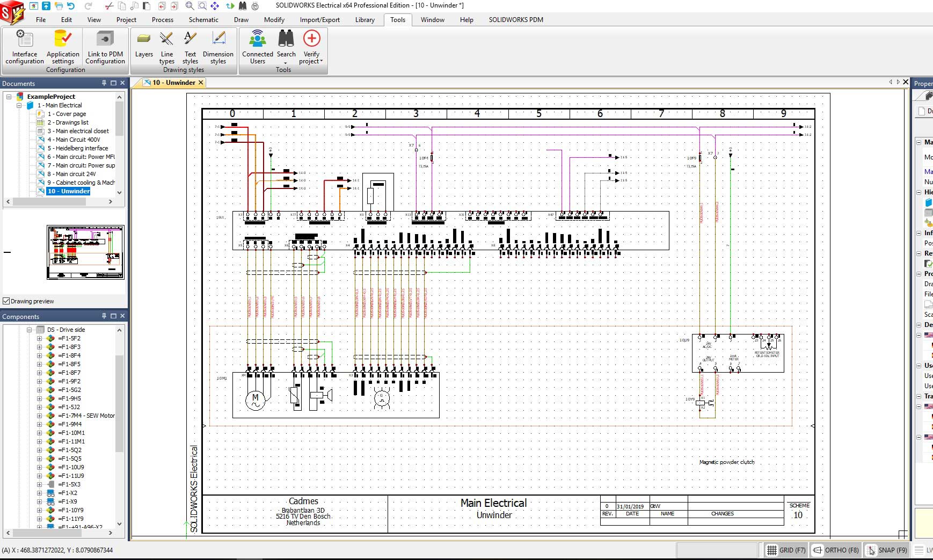Click the drawing preview thumbnail

pyautogui.click(x=86, y=252)
